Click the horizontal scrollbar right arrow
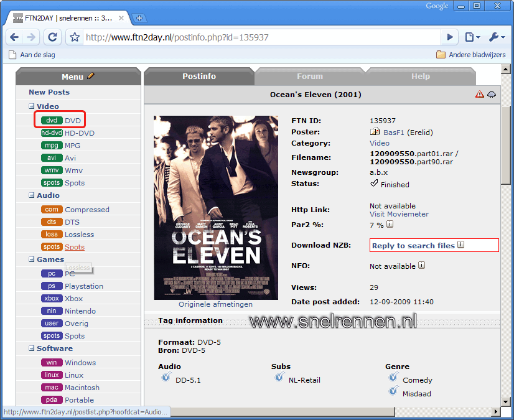 pos(495,411)
